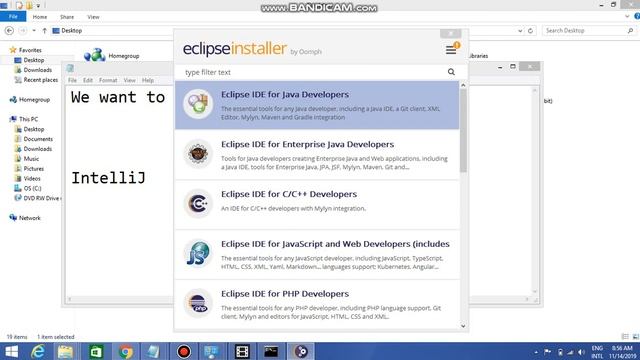Image resolution: width=640 pixels, height=360 pixels.
Task: Select Eclipse IDE for C/C++ Developers
Action: point(317,204)
